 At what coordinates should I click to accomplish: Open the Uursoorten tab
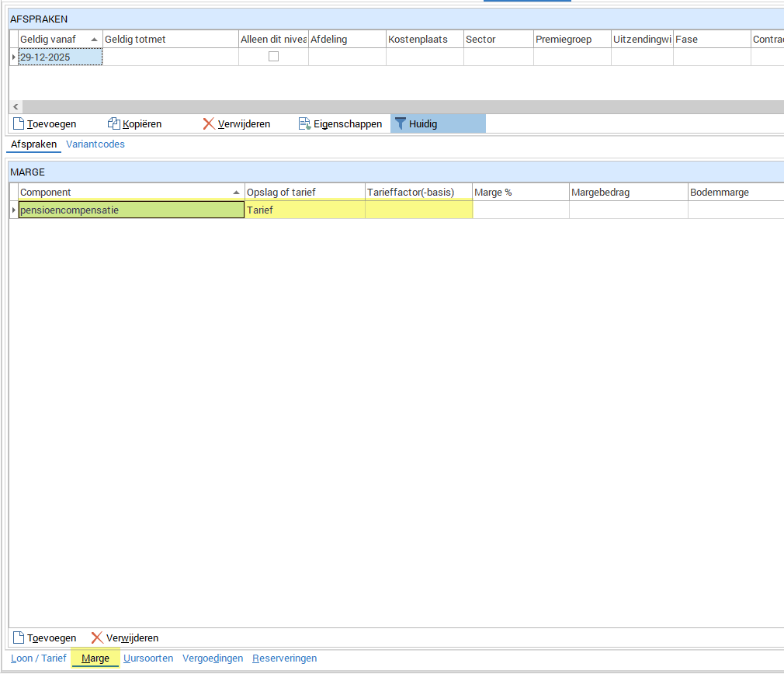(x=148, y=658)
